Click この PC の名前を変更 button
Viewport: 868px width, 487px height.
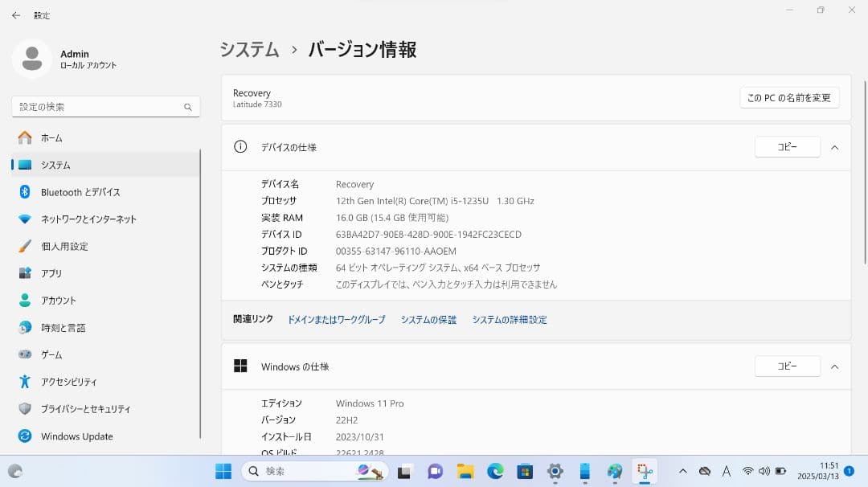point(789,97)
